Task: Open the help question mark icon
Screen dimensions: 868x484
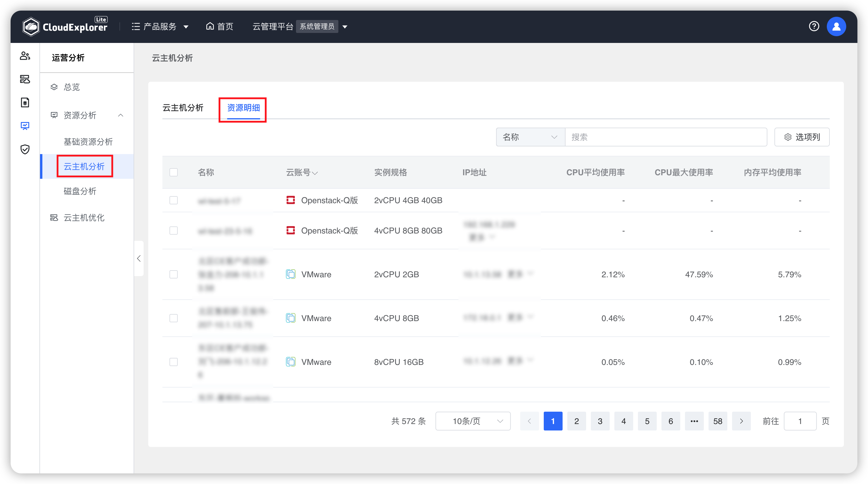Action: (x=814, y=26)
